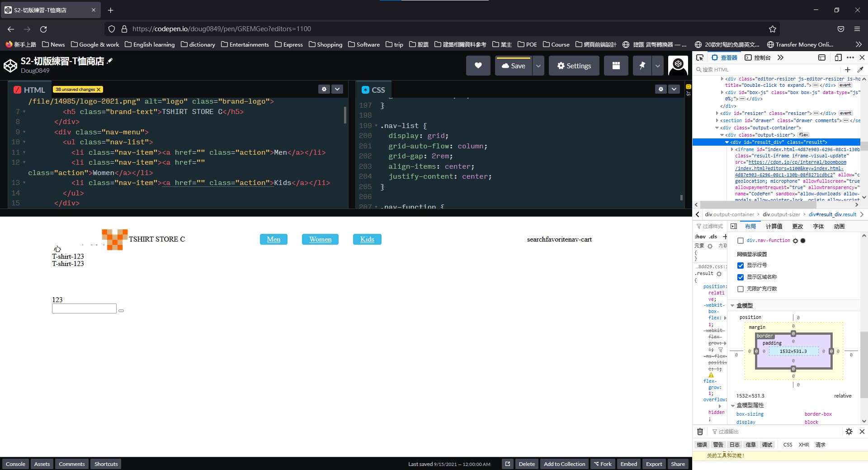Screen dimensions: 868x470
Task: Check the 无限扩充行数 checkbox
Action: click(x=741, y=289)
